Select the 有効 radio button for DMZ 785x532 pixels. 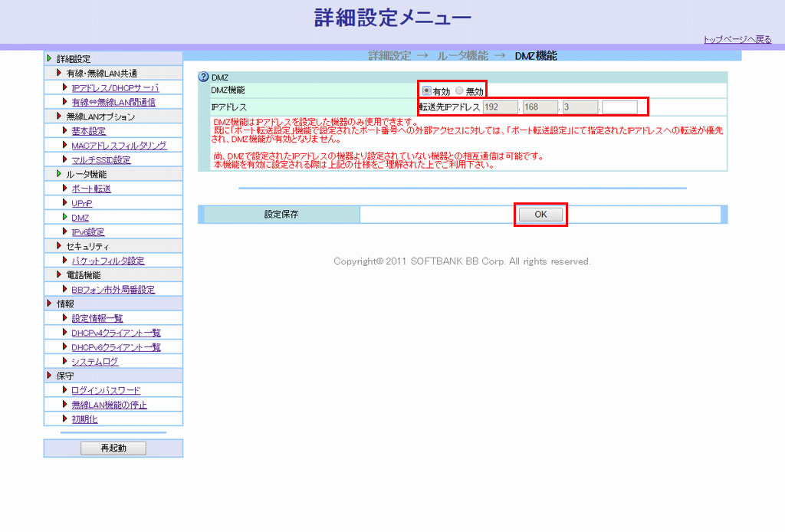coord(427,90)
